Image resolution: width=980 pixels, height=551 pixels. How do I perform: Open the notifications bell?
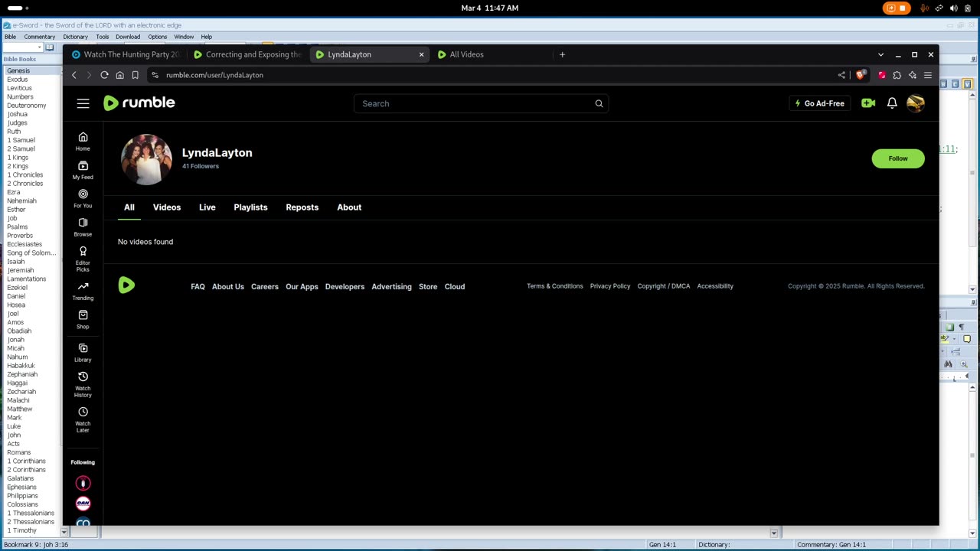tap(892, 103)
